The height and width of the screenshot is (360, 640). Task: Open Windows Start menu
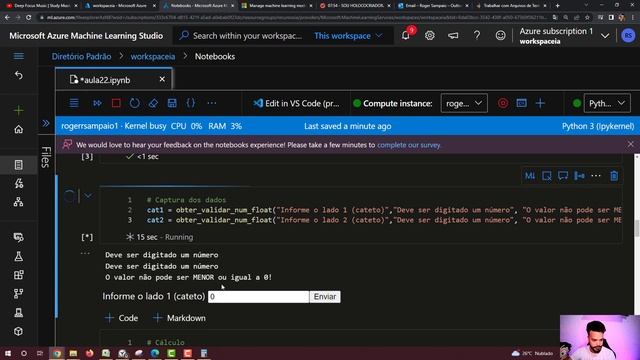point(8,353)
